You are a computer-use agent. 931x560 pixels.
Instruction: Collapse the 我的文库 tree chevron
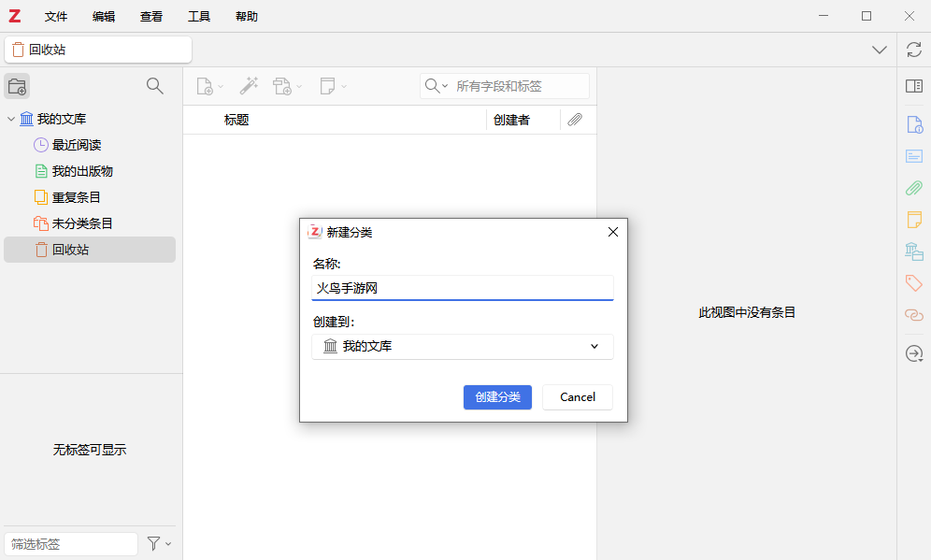point(10,120)
